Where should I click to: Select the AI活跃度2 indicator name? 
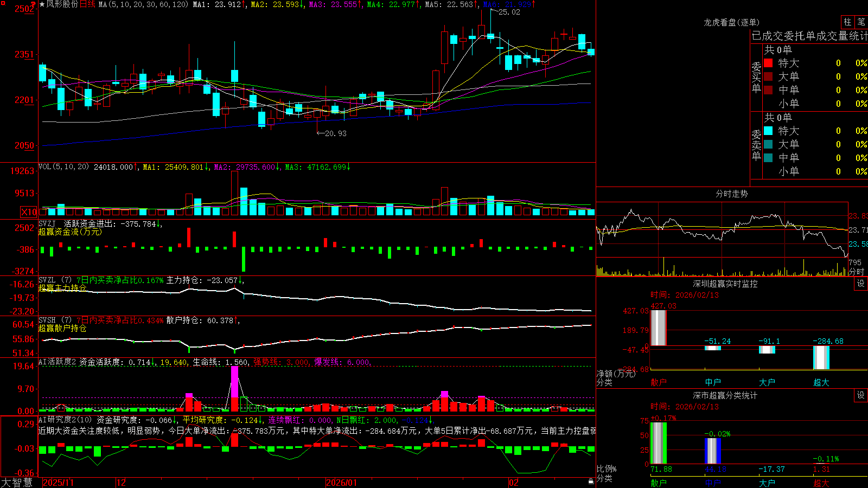coord(58,362)
